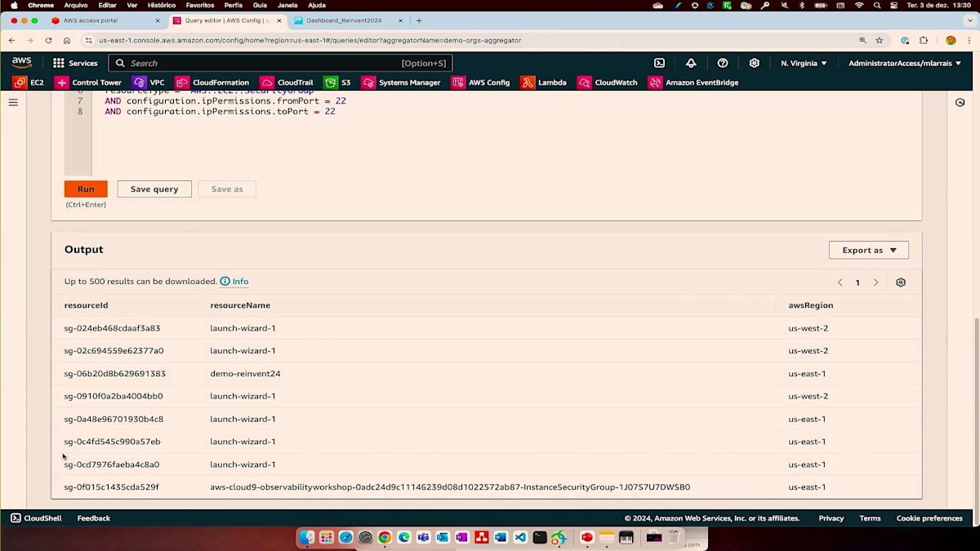
Task: Open Privacy link
Action: 831,518
